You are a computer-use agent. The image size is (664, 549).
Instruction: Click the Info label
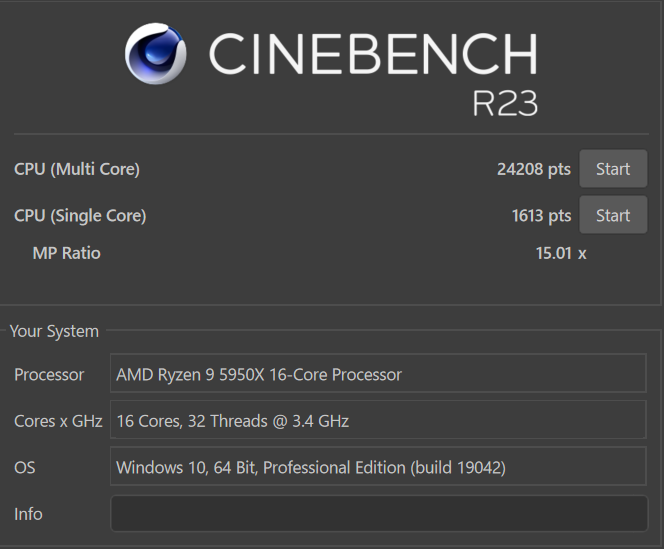tap(28, 514)
